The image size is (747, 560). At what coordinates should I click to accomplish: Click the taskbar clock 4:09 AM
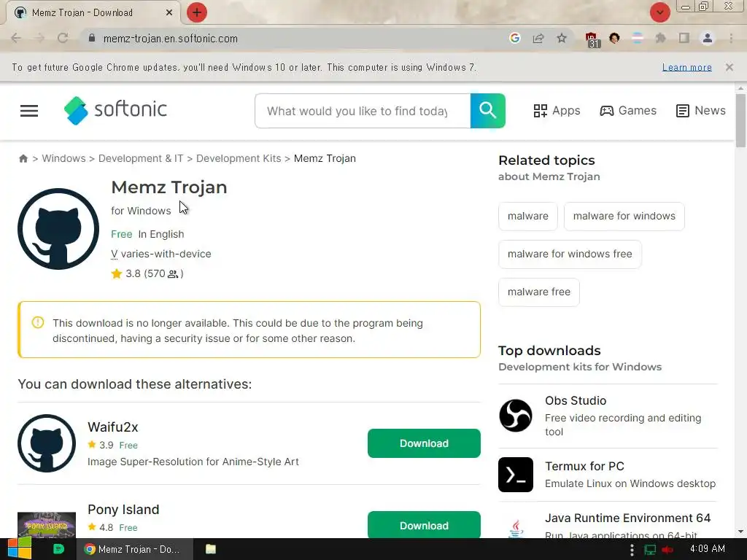click(x=708, y=549)
